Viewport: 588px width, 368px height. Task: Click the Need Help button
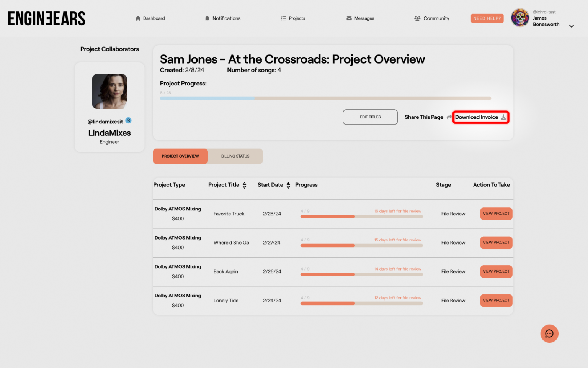click(x=487, y=18)
